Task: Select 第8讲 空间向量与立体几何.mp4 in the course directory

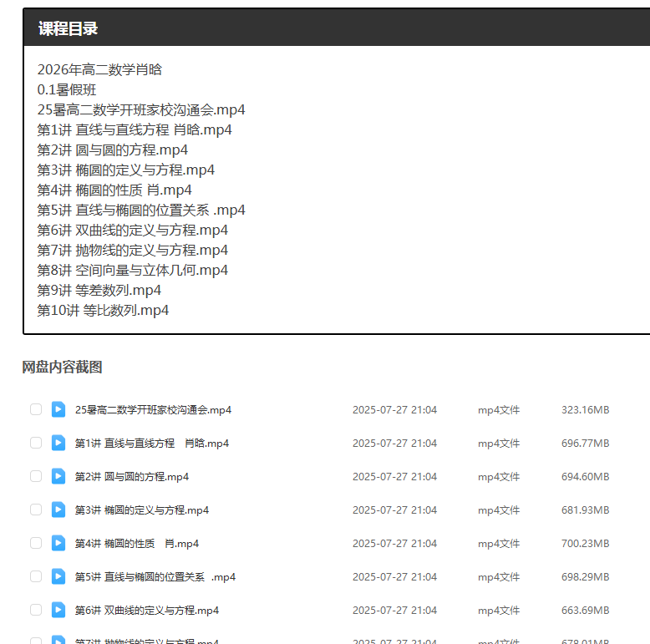Action: pyautogui.click(x=132, y=270)
